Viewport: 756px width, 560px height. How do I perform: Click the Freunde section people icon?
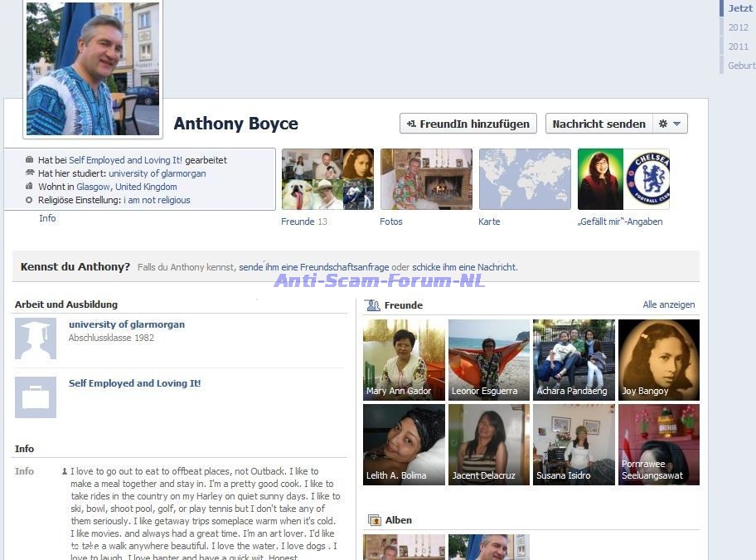[x=373, y=305]
